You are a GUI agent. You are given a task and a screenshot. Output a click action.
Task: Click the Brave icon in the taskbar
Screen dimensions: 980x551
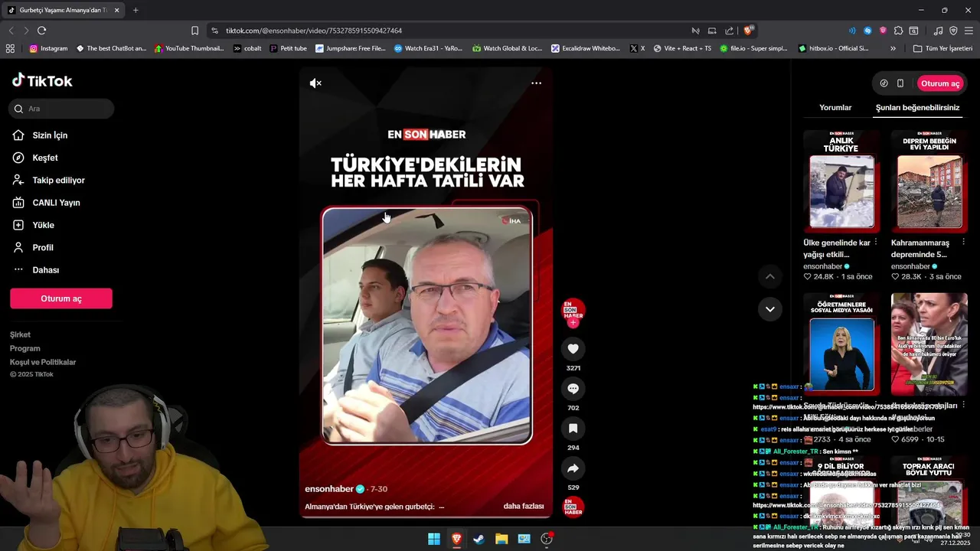tap(456, 539)
